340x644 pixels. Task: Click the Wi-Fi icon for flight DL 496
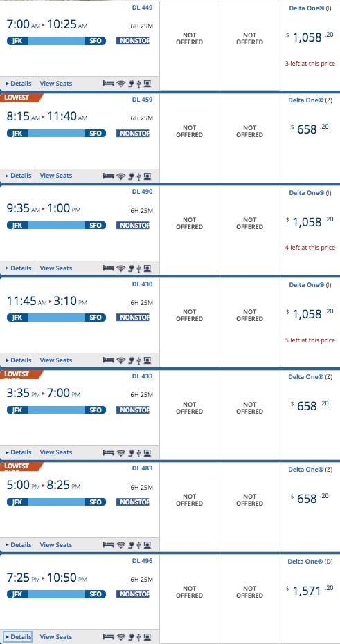click(x=120, y=637)
